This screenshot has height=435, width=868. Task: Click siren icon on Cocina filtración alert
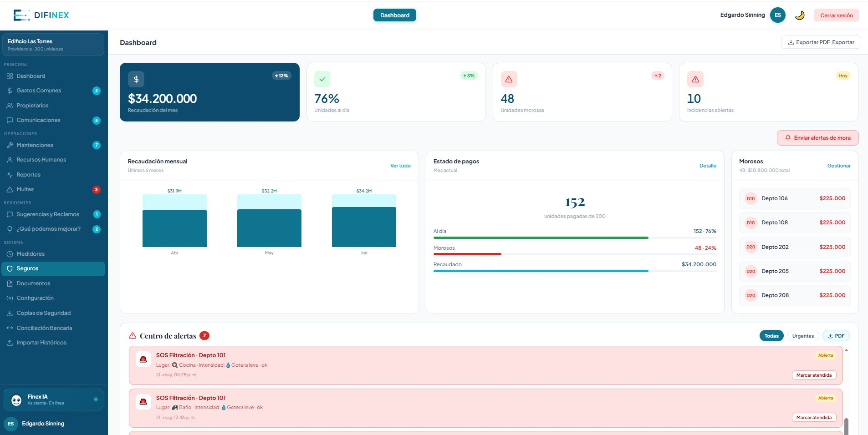[143, 359]
